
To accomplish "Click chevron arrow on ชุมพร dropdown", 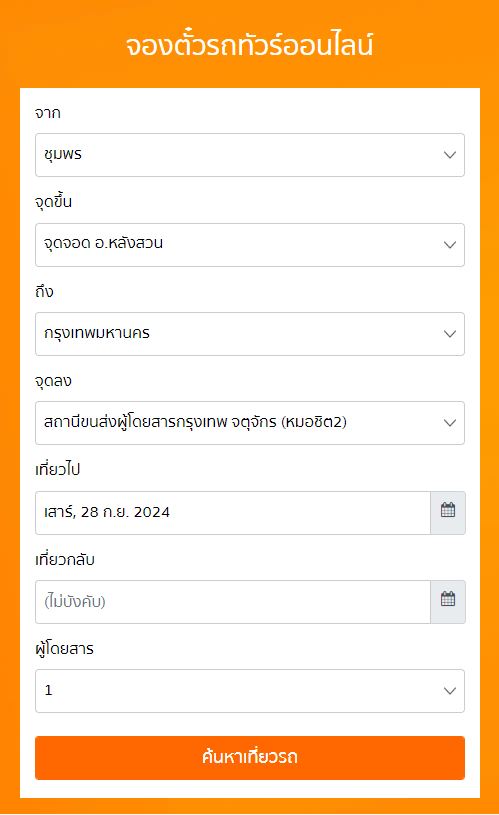I will [x=450, y=155].
